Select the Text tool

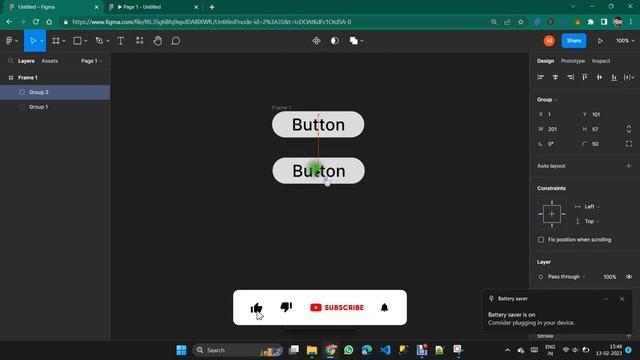(121, 41)
